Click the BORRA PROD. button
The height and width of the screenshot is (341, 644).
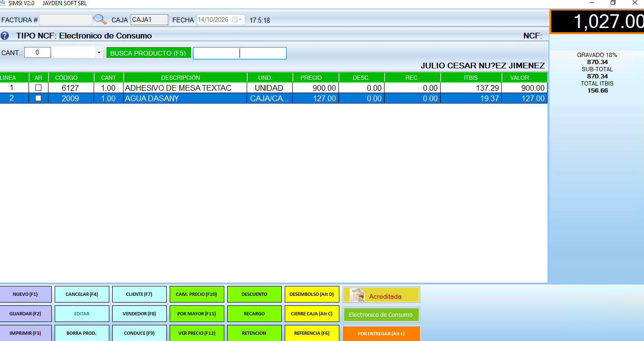pyautogui.click(x=82, y=333)
